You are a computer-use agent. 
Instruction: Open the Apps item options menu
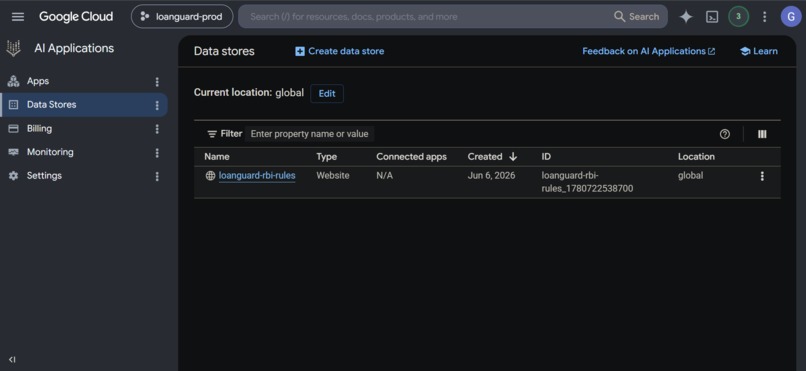[x=157, y=82]
